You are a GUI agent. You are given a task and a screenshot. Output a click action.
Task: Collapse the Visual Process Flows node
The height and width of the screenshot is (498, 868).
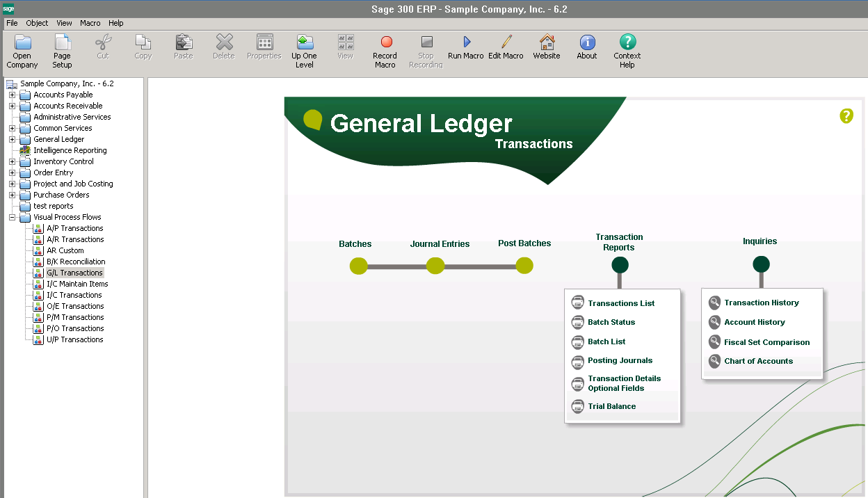tap(12, 217)
